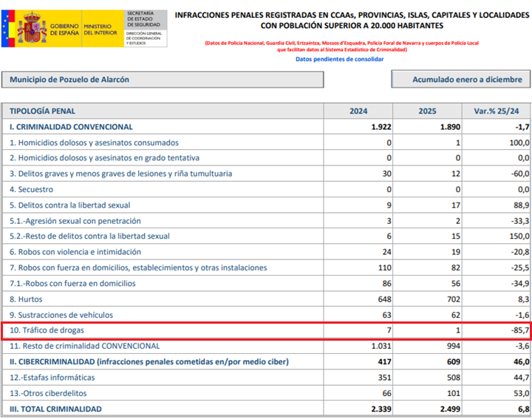Select the highlighted Tráfico de drogas row

click(266, 330)
